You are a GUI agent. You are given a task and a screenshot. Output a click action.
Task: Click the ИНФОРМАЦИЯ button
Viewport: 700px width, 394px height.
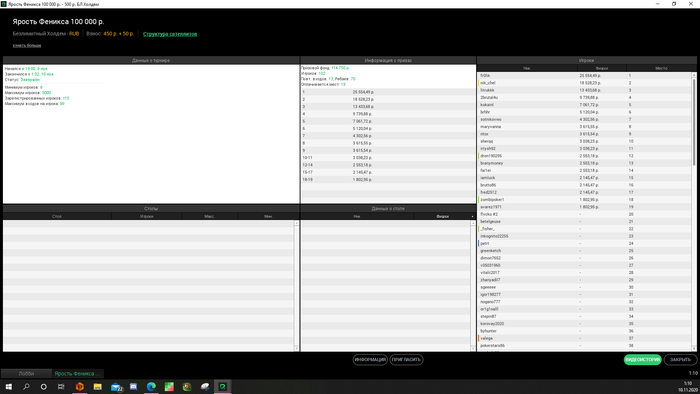point(370,360)
